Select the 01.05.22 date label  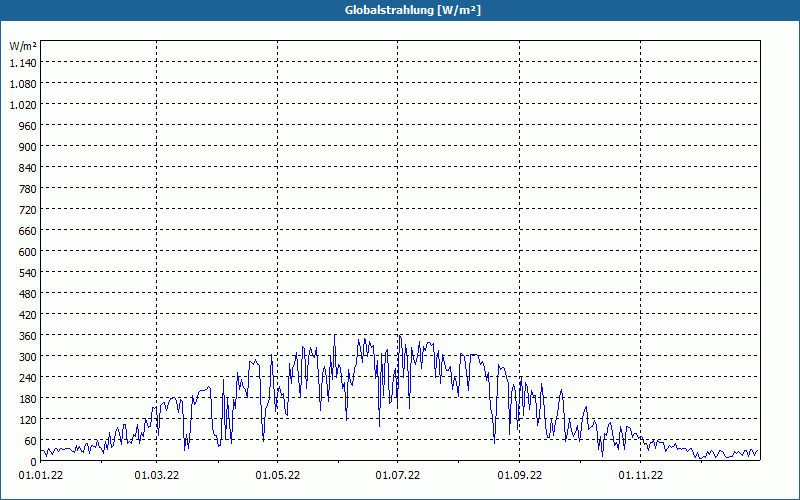coord(278,476)
